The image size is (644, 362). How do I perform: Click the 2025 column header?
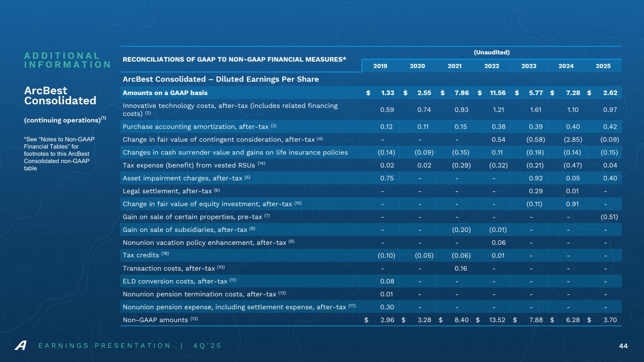tap(603, 66)
